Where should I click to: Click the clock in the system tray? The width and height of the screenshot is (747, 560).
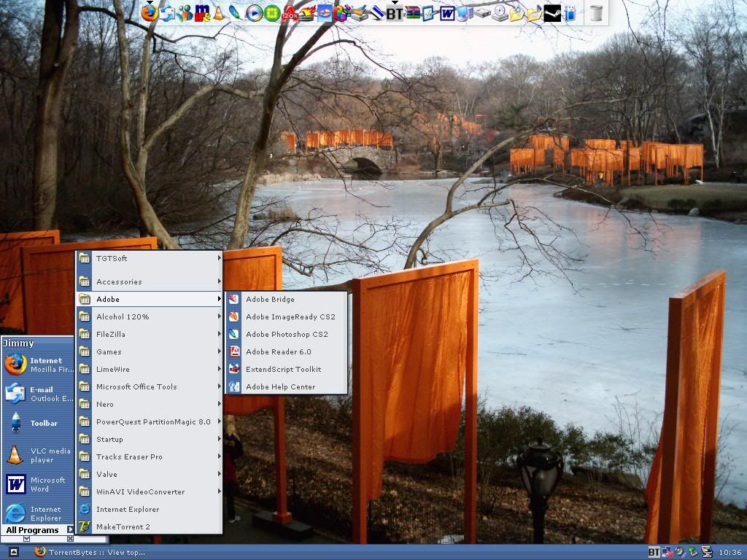pos(730,552)
